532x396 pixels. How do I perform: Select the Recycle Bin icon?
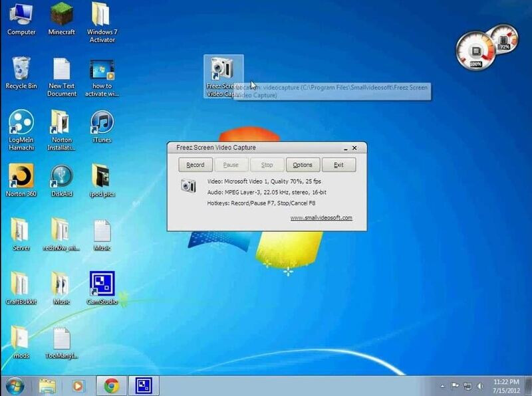21,70
